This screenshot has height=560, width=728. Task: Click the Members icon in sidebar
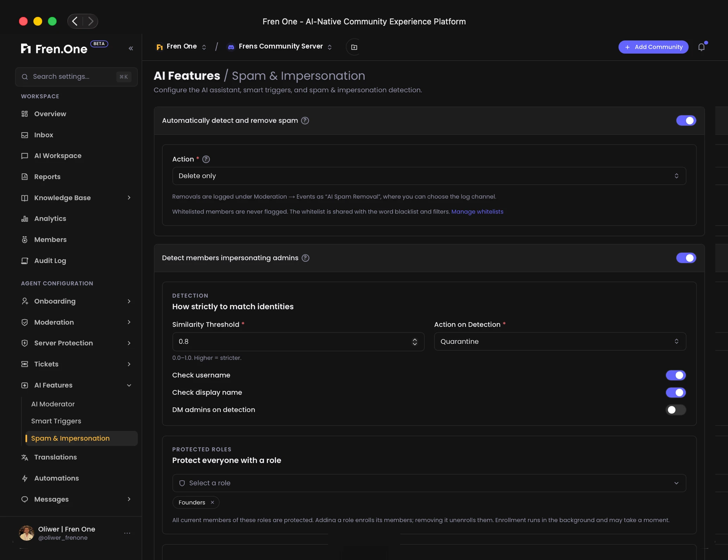coord(25,240)
